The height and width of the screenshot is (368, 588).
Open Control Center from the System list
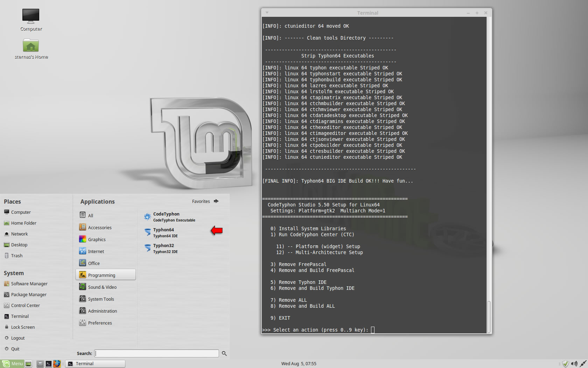point(22,305)
